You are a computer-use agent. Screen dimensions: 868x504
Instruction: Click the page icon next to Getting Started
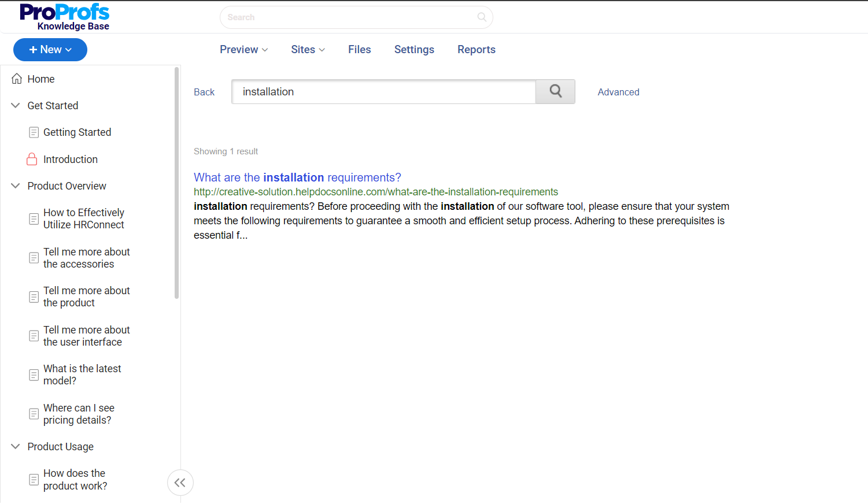[34, 132]
